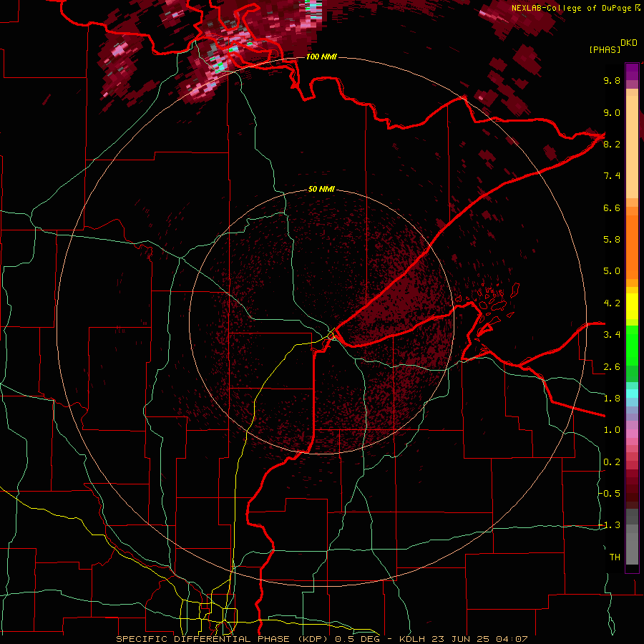Pick the bright green segment of the color bar
Screen dimensions: 644x644
[632, 347]
